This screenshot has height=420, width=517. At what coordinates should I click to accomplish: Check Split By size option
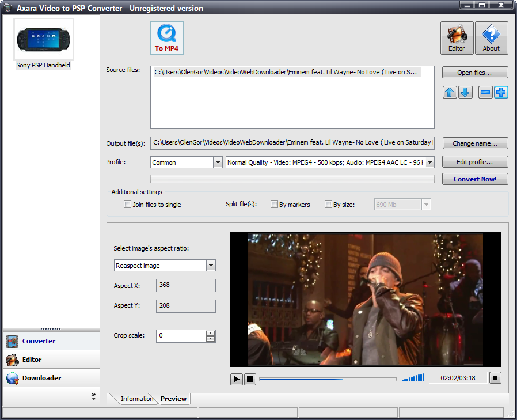tap(328, 205)
